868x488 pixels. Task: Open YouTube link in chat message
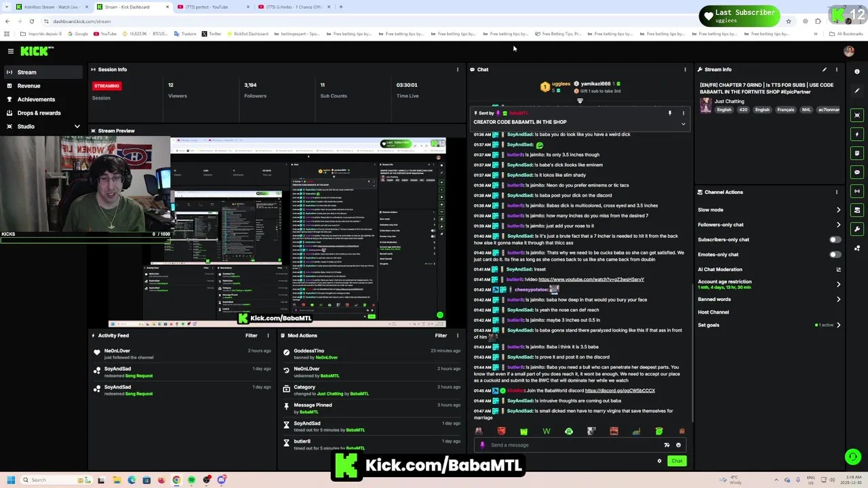coord(591,279)
